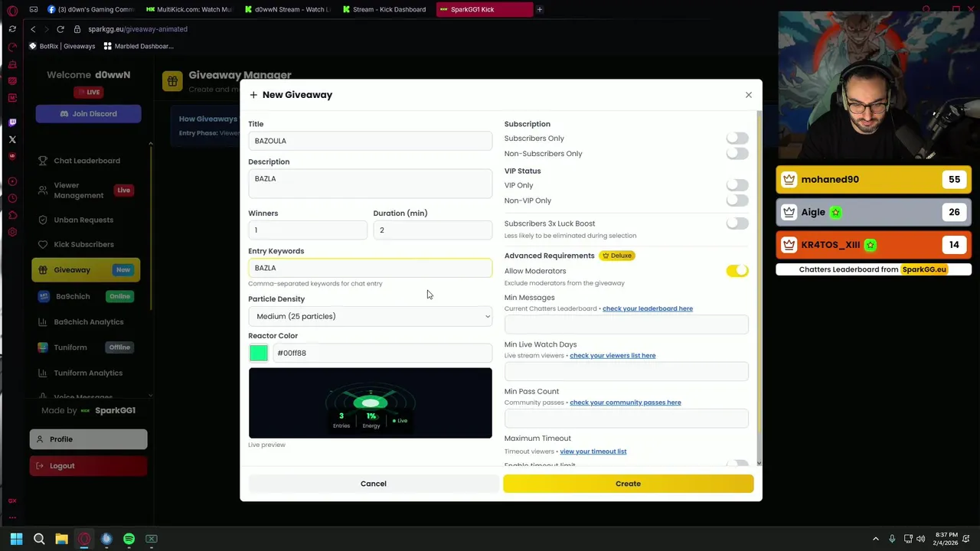
Task: Open 'check your community passes here' link
Action: pos(626,403)
